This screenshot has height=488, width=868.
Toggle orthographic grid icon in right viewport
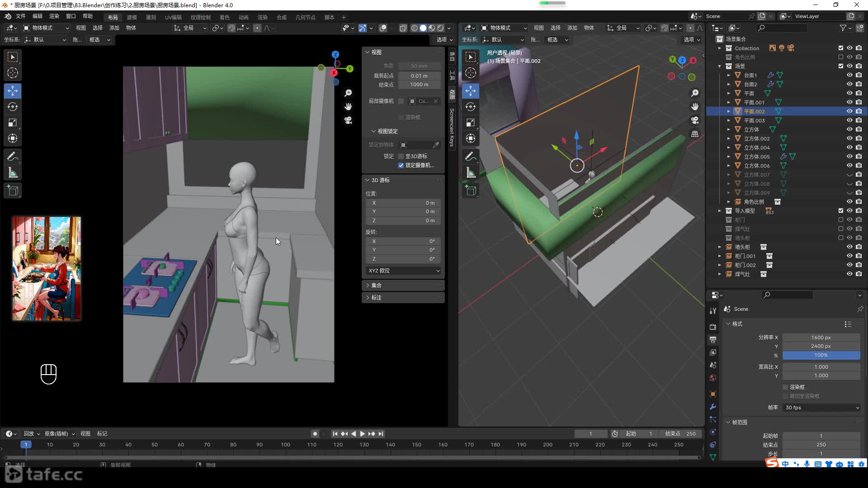pyautogui.click(x=695, y=134)
